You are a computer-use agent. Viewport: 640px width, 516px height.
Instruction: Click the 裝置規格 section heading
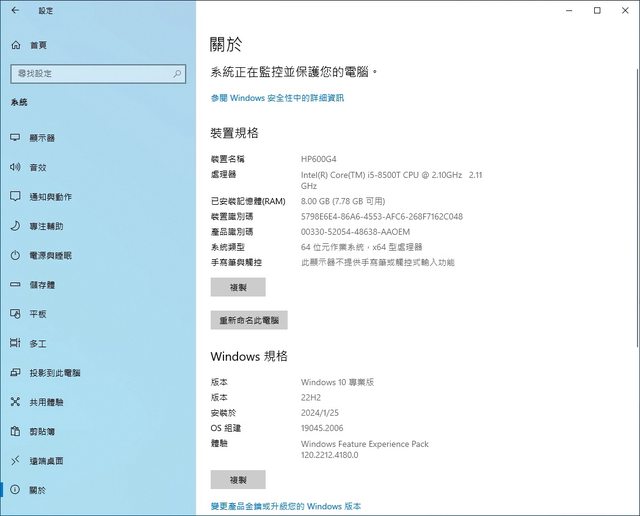(234, 133)
